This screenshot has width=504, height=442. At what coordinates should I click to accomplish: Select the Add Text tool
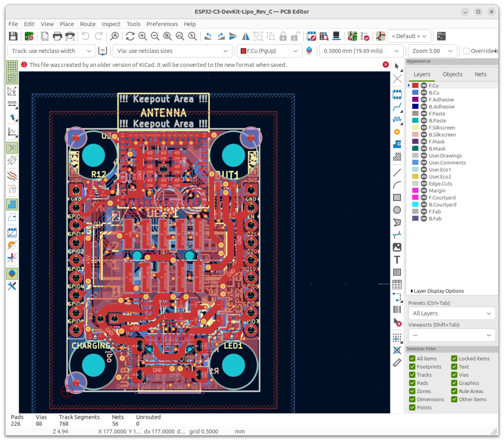397,260
